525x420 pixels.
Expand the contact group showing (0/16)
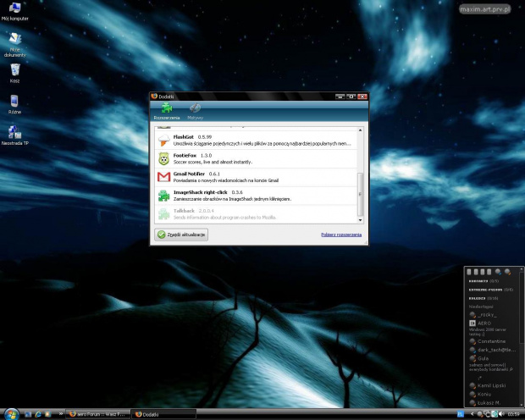484,298
